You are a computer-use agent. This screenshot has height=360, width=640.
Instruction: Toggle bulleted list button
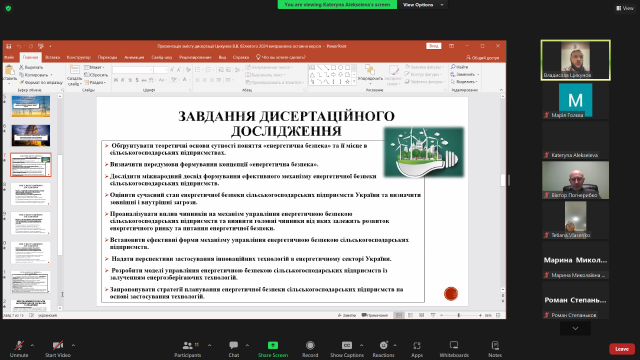coord(198,70)
